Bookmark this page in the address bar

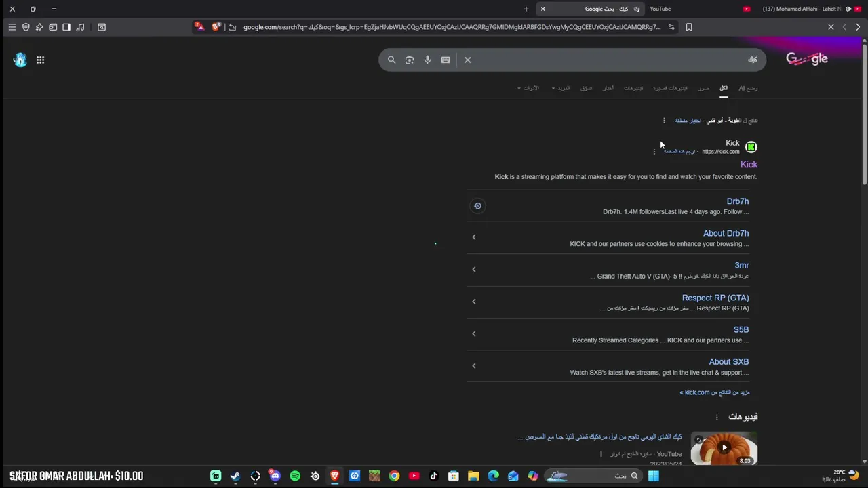click(x=689, y=27)
